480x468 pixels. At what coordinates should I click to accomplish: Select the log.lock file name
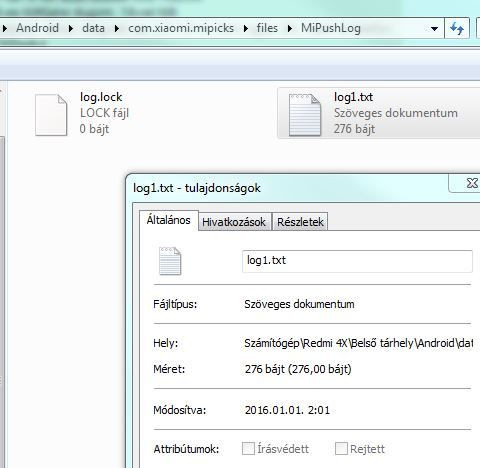[x=101, y=97]
